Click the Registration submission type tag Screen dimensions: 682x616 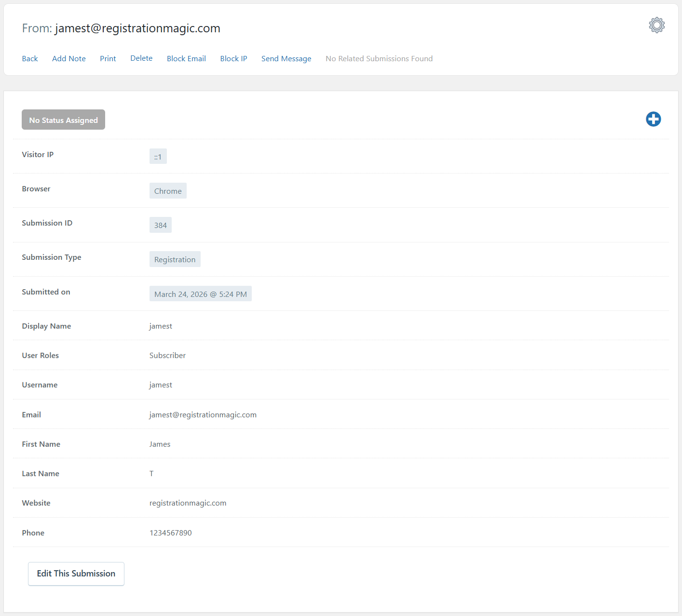(175, 259)
